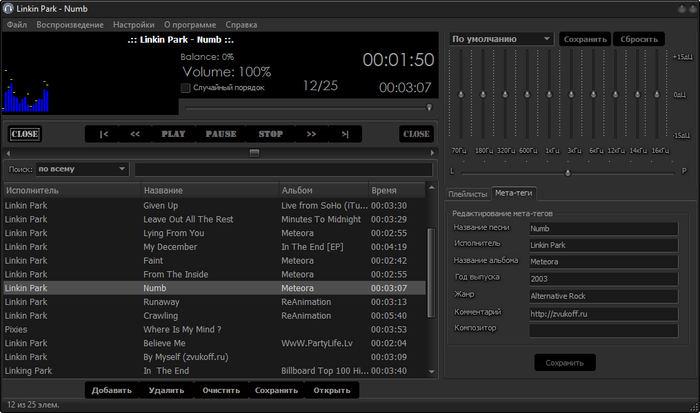The image size is (700, 413).
Task: Expand the search filter dropdown по всему
Action: (x=81, y=169)
